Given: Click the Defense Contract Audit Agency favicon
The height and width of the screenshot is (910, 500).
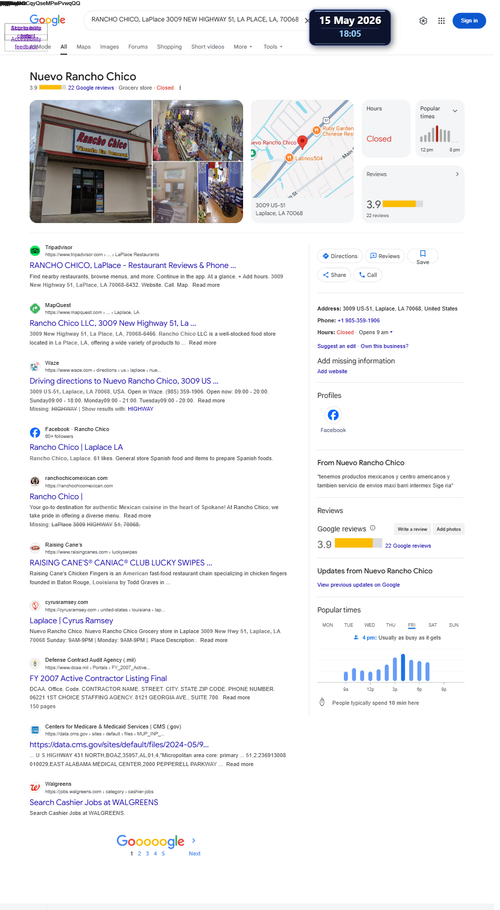Looking at the screenshot, I should click(35, 663).
